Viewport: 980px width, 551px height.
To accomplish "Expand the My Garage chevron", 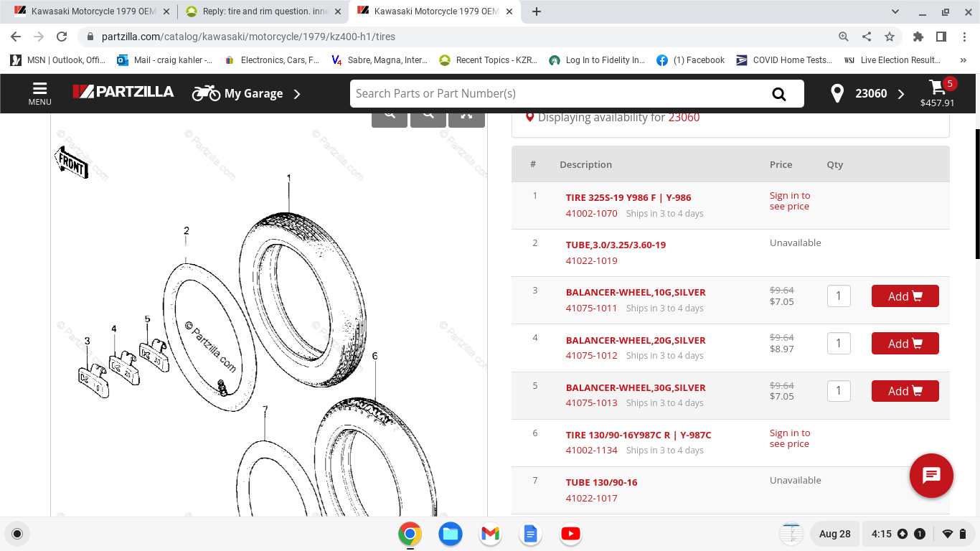I will click(297, 94).
